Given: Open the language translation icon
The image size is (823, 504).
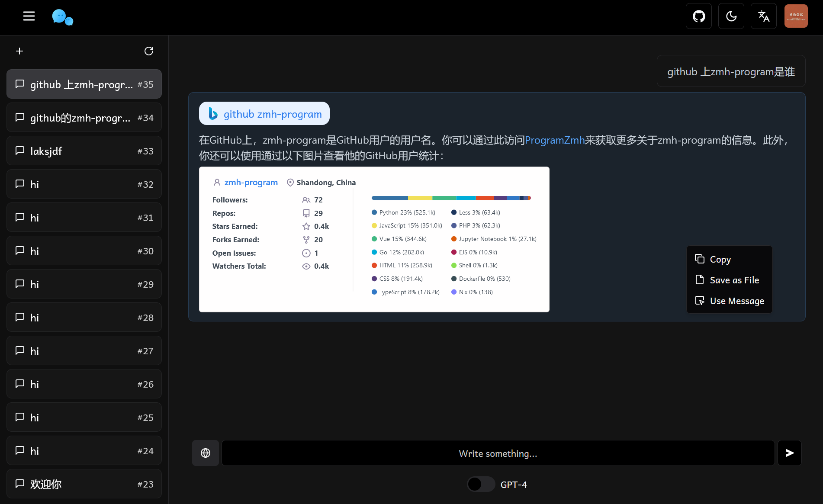Looking at the screenshot, I should tap(764, 16).
